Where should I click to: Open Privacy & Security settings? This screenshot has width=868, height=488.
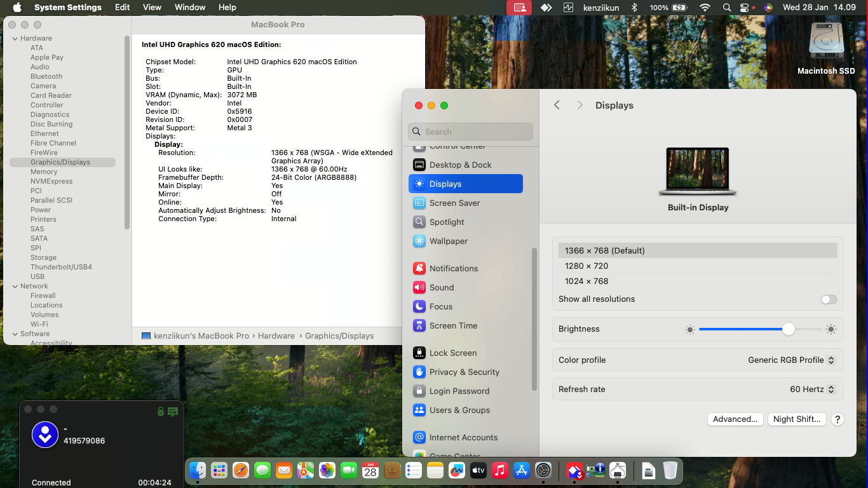click(466, 372)
